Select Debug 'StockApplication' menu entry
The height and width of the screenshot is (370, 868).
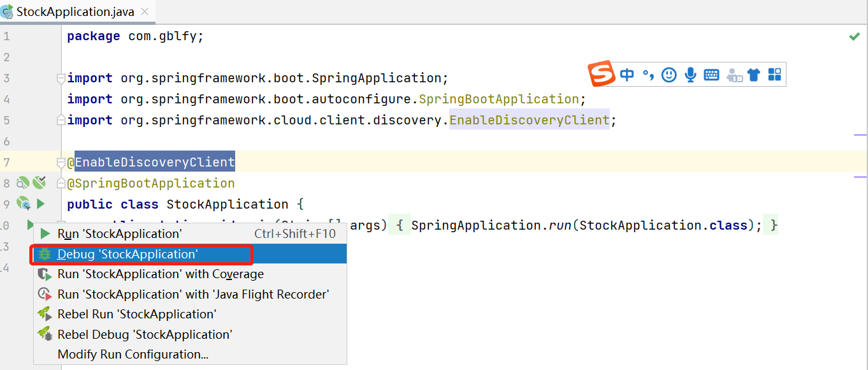click(190, 254)
